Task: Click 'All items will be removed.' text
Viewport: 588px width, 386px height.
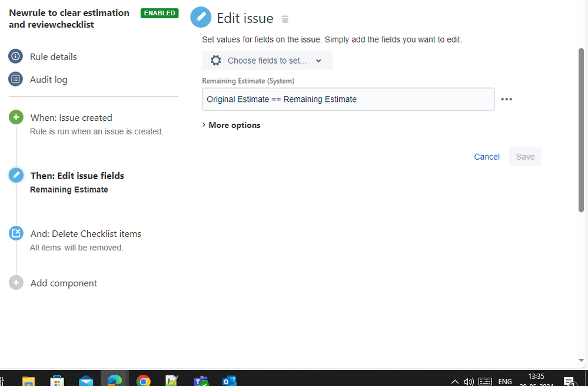Action: tap(77, 248)
